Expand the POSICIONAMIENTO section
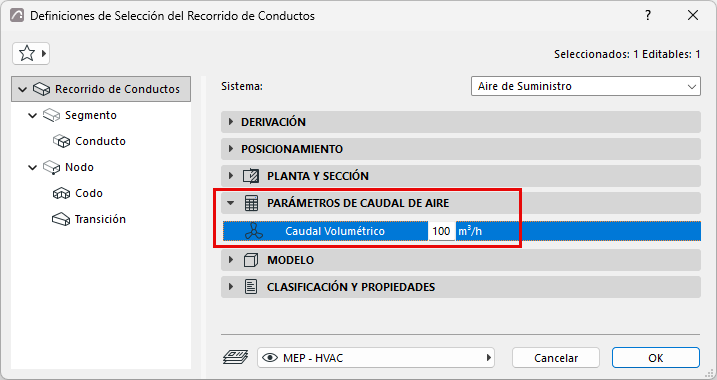Image resolution: width=717 pixels, height=380 pixels. 460,149
